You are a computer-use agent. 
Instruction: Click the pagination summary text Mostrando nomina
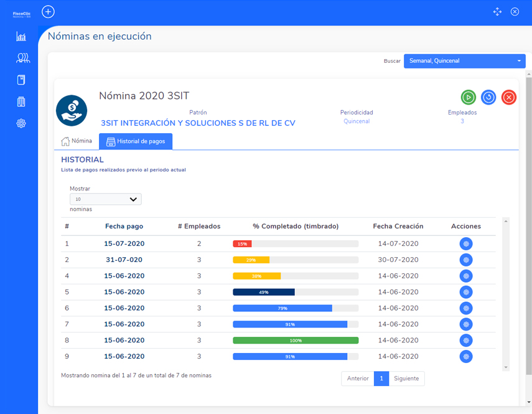coord(136,375)
